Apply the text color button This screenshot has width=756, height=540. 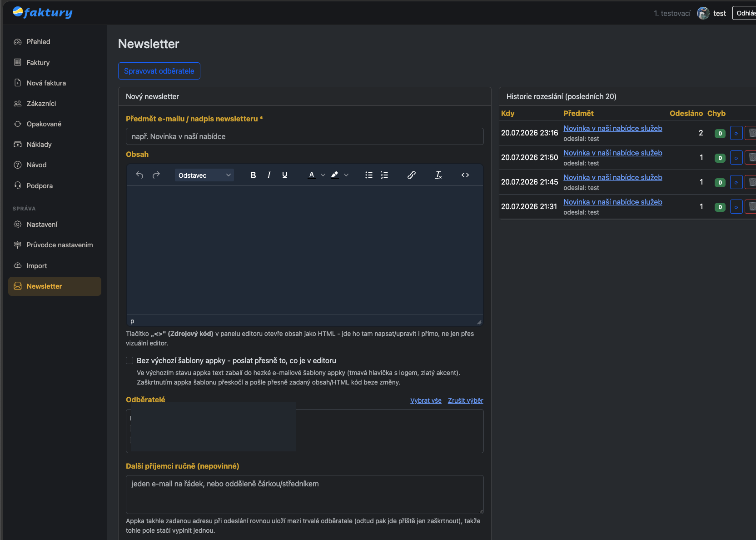coord(312,175)
